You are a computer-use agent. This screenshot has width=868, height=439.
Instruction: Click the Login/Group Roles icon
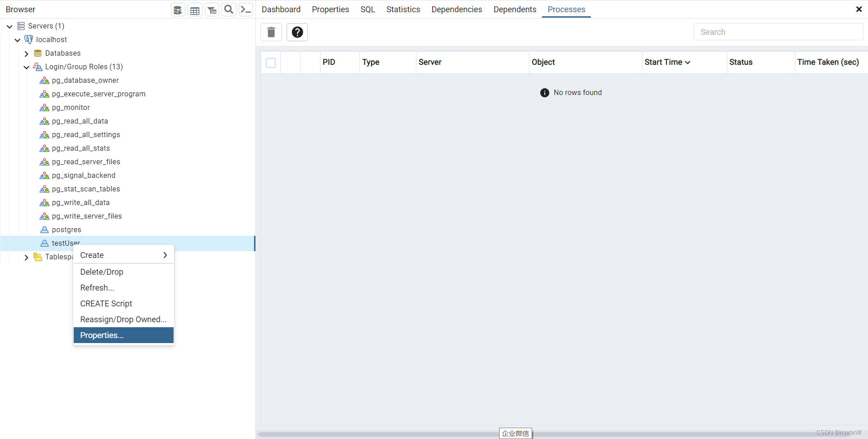38,67
